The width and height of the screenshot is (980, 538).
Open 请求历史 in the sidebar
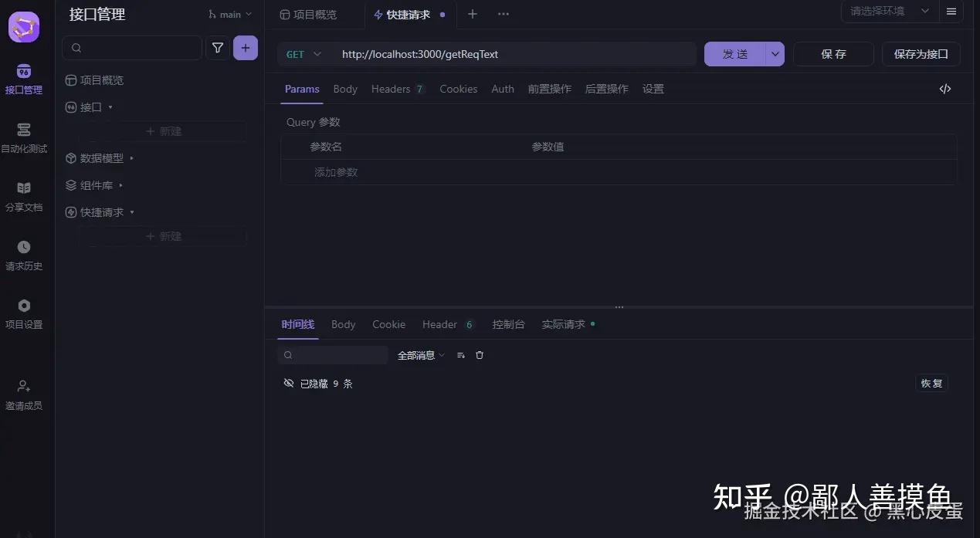[x=24, y=256]
